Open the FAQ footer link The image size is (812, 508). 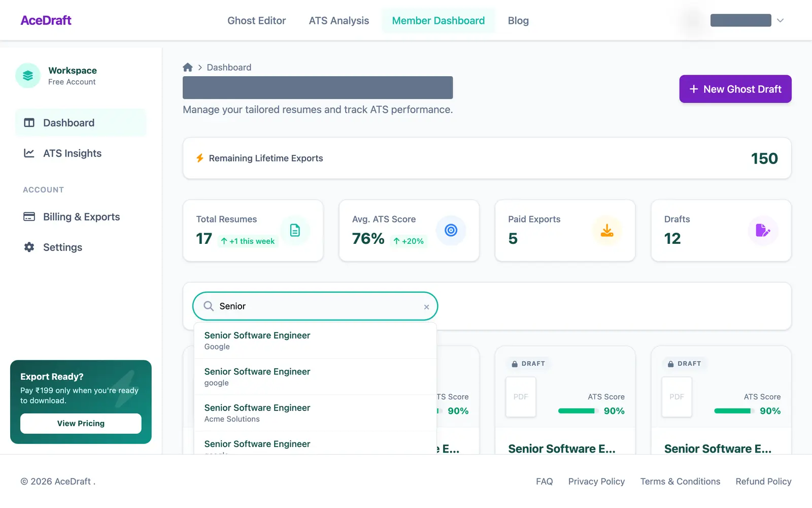pyautogui.click(x=544, y=482)
